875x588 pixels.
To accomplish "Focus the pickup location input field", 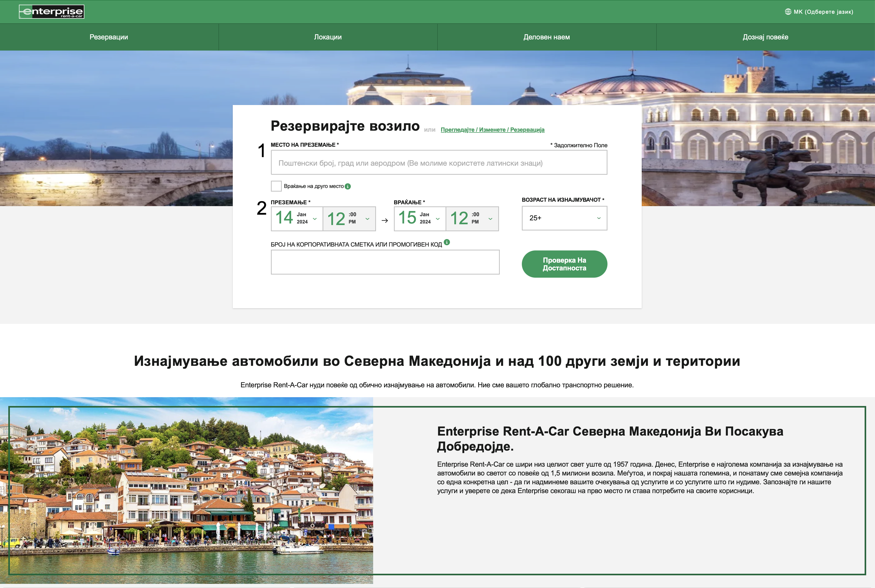I will click(x=439, y=163).
